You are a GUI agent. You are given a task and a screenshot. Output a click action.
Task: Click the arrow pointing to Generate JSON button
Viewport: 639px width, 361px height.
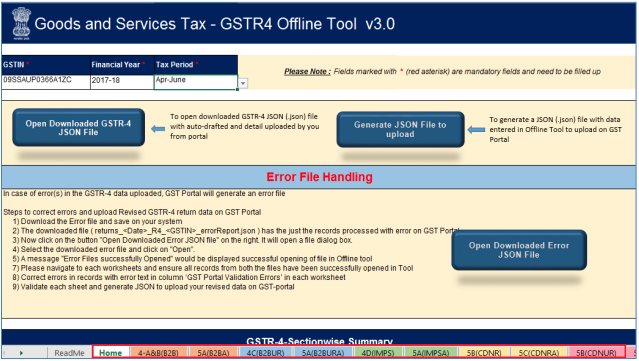click(476, 130)
